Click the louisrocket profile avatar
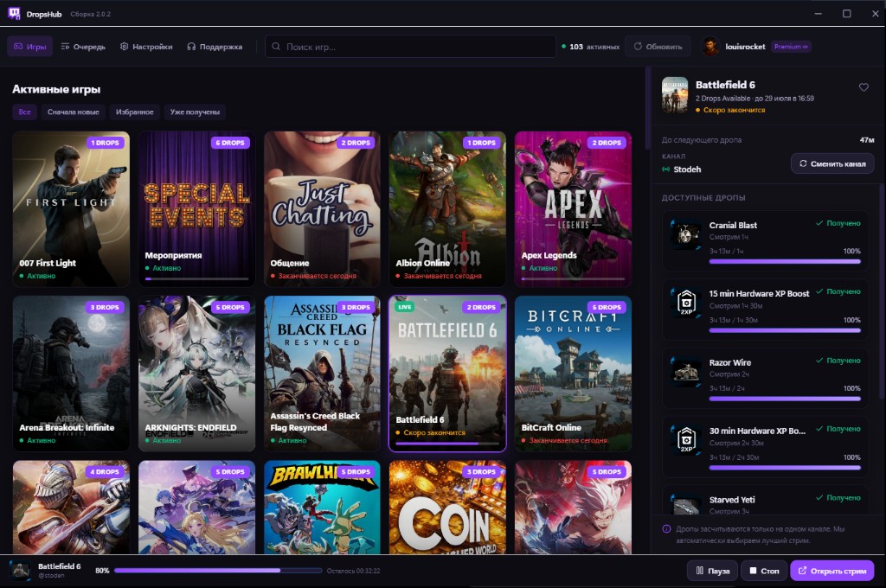The width and height of the screenshot is (886, 588). [710, 47]
